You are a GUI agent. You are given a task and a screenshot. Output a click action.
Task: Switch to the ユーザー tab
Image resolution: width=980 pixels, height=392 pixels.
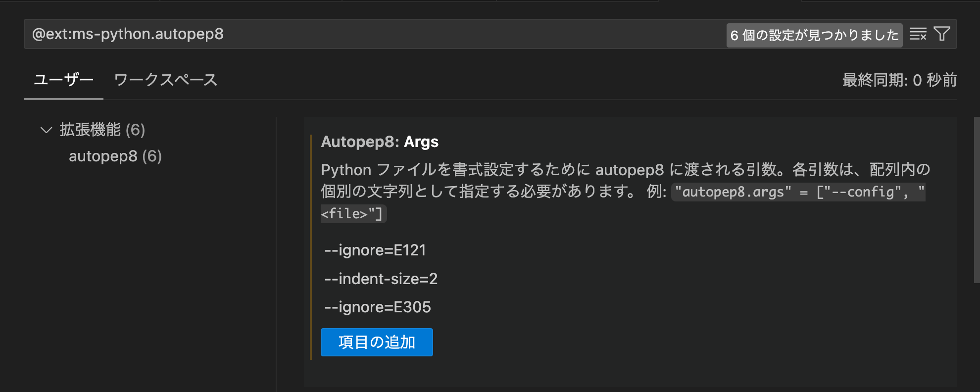click(63, 80)
